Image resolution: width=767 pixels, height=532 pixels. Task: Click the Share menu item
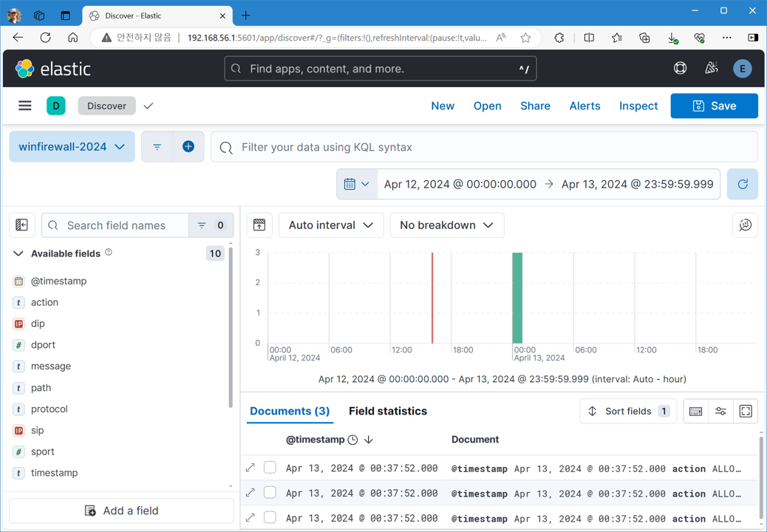[535, 106]
